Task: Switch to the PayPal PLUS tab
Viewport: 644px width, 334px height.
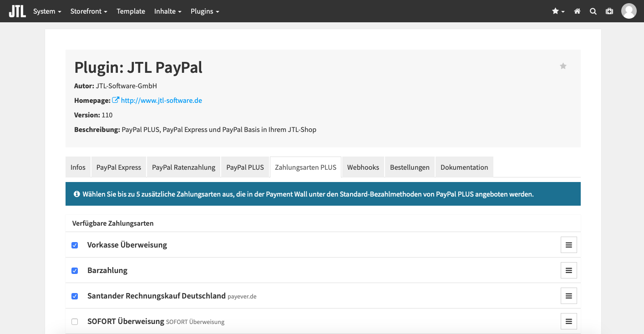Action: (245, 167)
